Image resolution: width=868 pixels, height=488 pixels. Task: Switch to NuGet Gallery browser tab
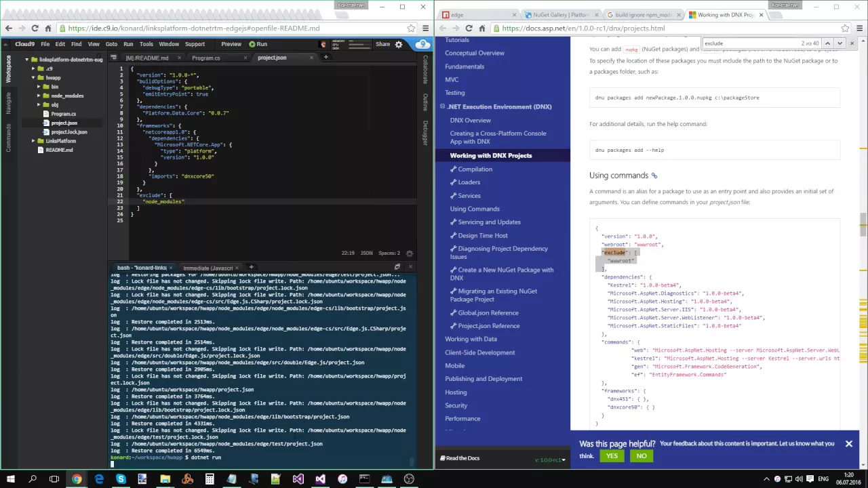point(560,15)
